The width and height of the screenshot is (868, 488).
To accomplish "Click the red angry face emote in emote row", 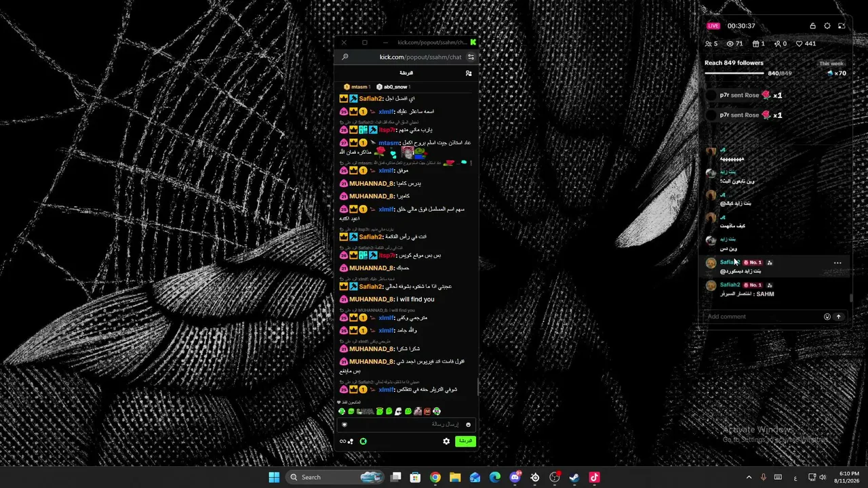I will pyautogui.click(x=427, y=411).
